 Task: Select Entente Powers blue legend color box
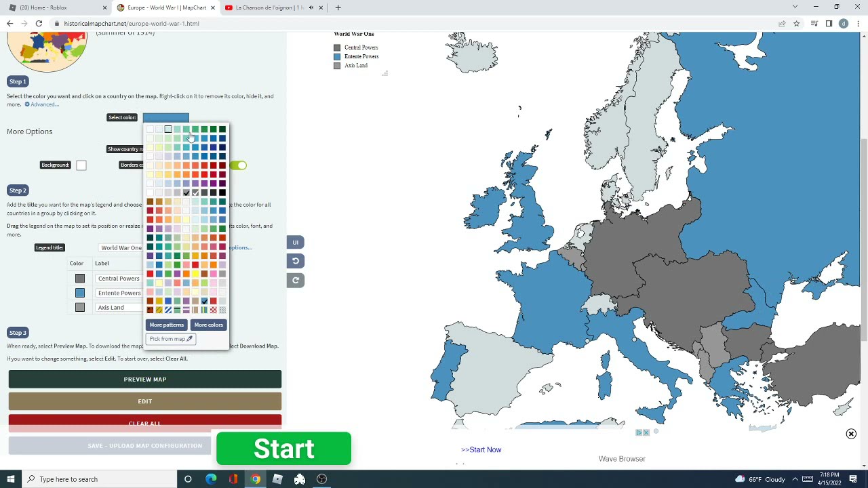pyautogui.click(x=80, y=293)
